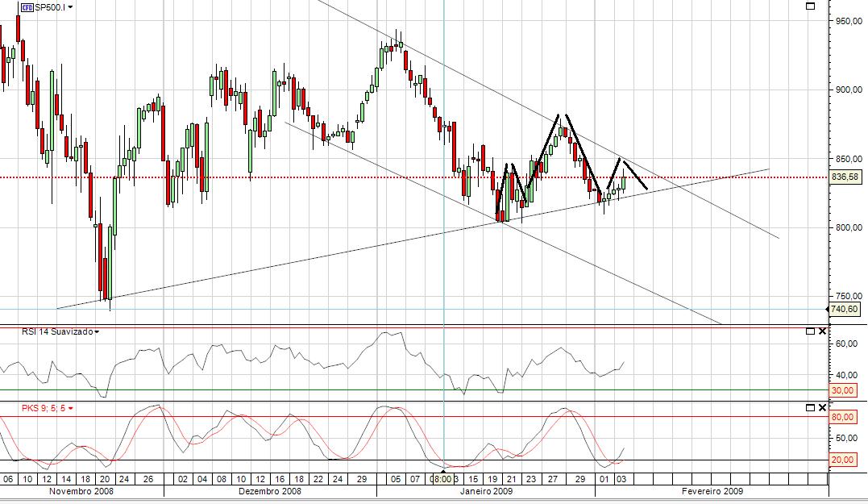
Task: Click the 800,00 price axis label
Action: [848, 227]
